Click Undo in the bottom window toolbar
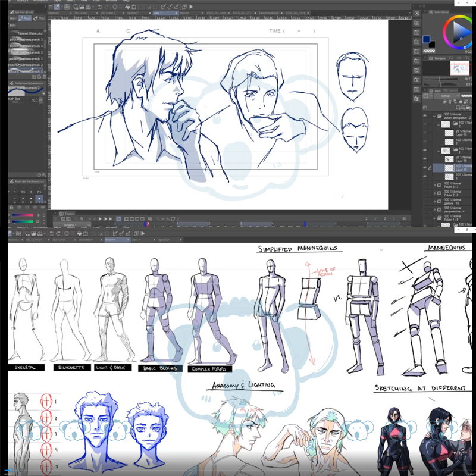 point(52,233)
